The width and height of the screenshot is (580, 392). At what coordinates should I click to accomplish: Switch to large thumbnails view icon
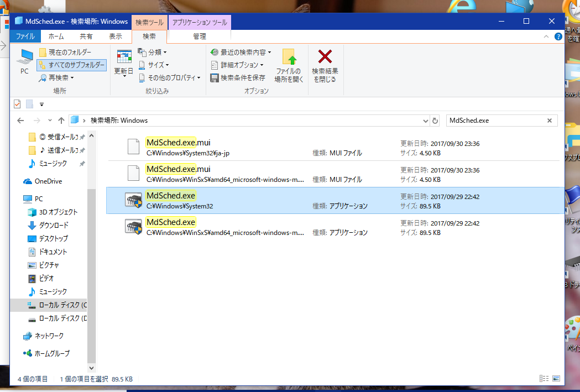click(x=556, y=379)
